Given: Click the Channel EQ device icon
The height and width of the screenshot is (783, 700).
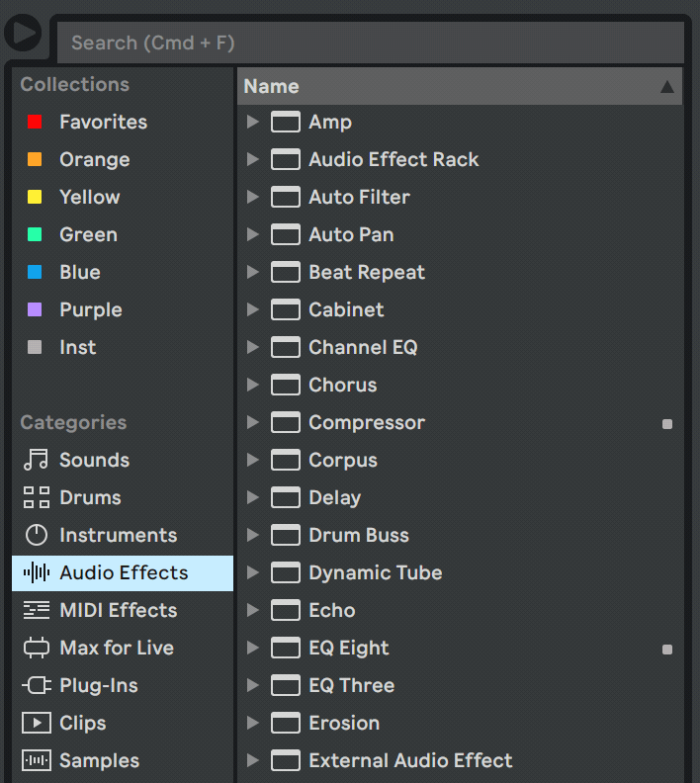Looking at the screenshot, I should [286, 347].
